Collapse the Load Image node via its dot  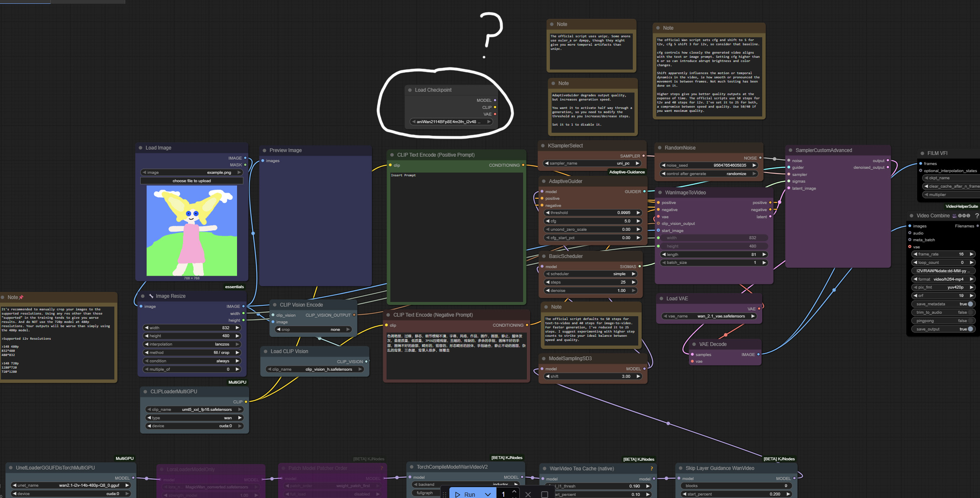[x=140, y=148]
